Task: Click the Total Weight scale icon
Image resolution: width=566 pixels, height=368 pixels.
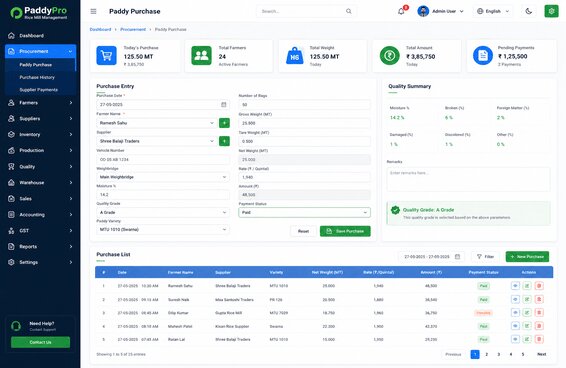Action: point(295,56)
